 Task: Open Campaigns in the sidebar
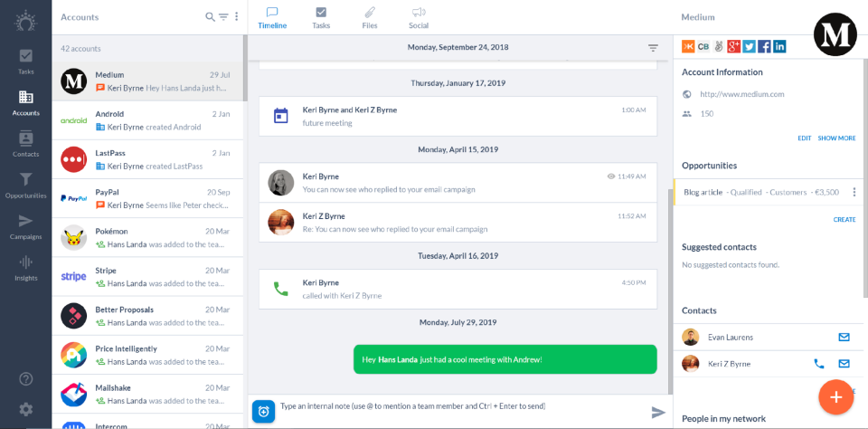click(25, 227)
